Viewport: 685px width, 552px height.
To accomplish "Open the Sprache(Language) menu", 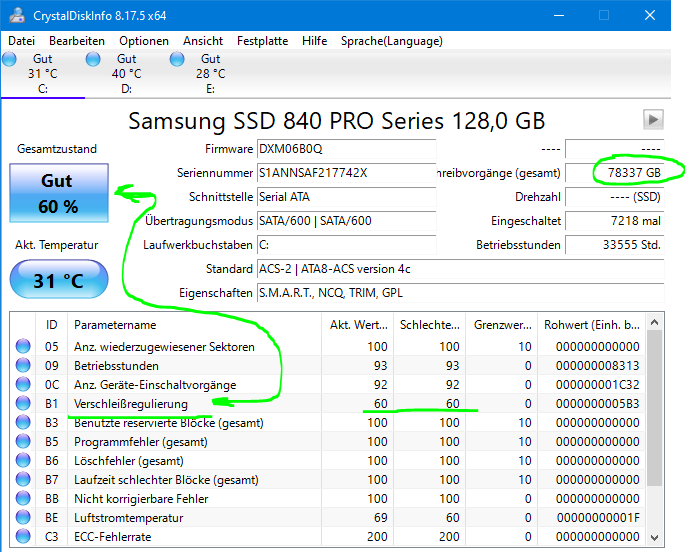I will tap(391, 41).
